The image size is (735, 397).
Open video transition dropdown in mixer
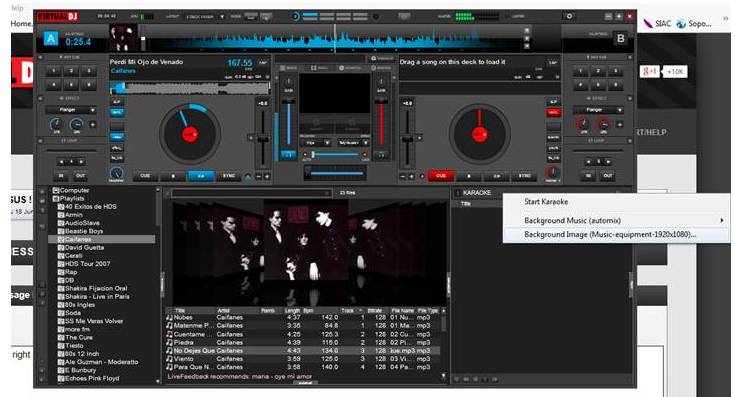(x=315, y=142)
